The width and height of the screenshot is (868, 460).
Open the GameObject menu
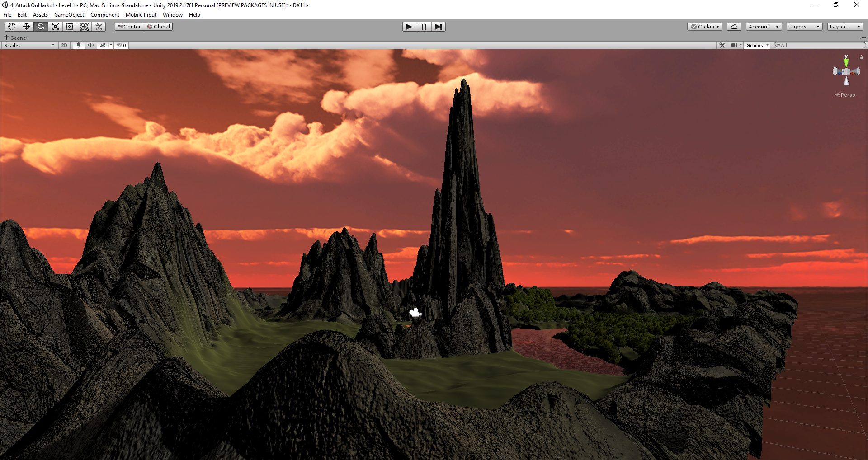pos(69,15)
